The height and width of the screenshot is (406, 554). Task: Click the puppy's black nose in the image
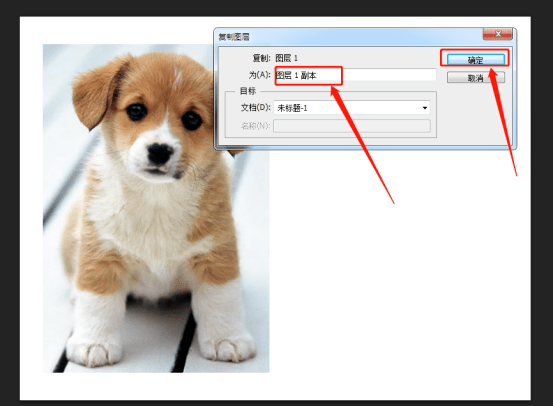click(x=160, y=153)
